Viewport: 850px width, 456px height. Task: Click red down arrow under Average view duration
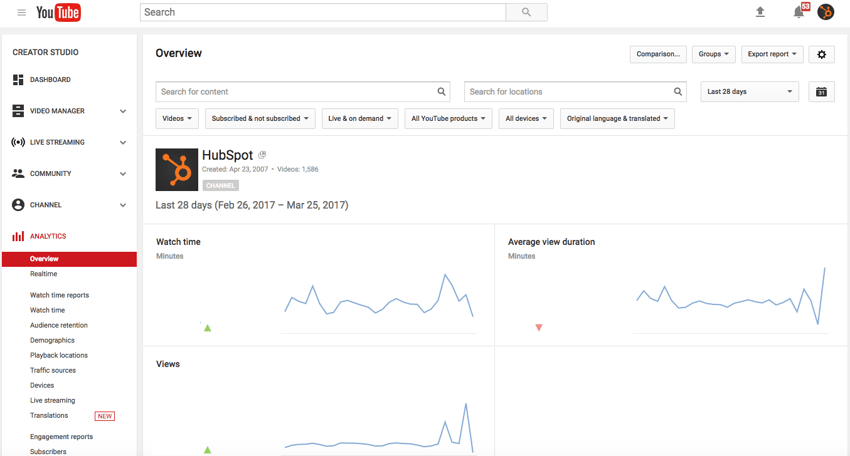point(539,327)
